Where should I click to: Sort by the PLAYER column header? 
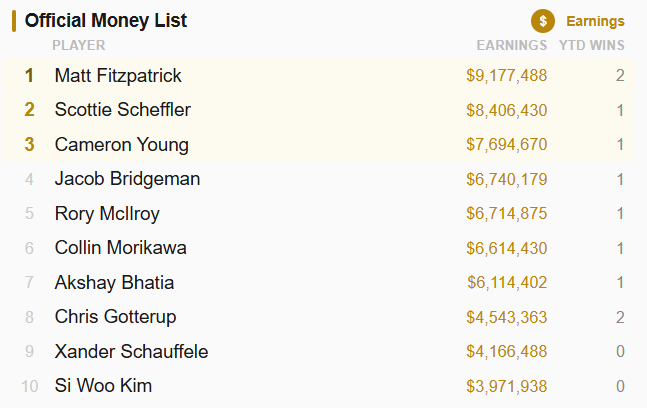click(78, 45)
